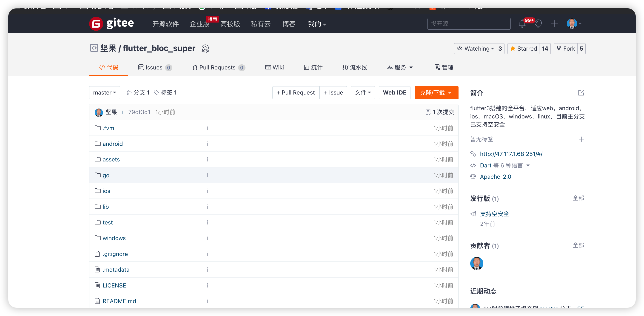Open the master branch dropdown
This screenshot has height=316, width=644.
[105, 93]
